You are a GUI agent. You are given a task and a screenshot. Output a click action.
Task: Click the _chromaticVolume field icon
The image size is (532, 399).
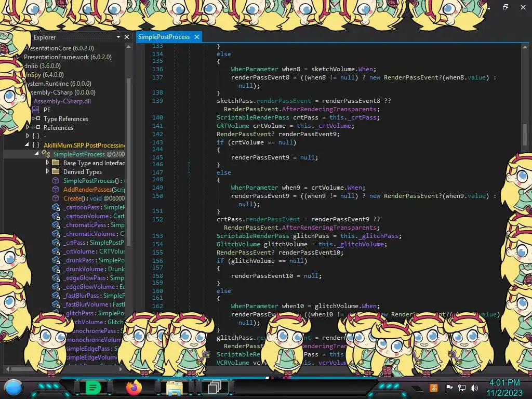[56, 234]
